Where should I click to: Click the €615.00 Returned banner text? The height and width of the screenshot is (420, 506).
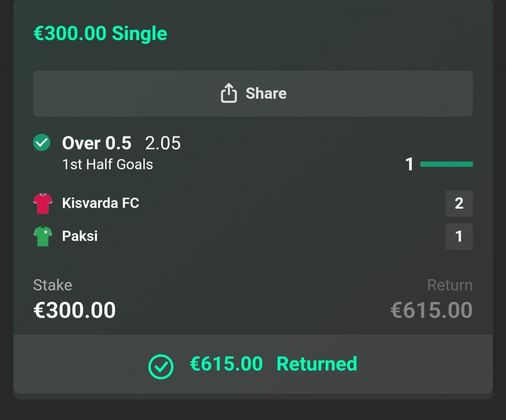pyautogui.click(x=273, y=364)
